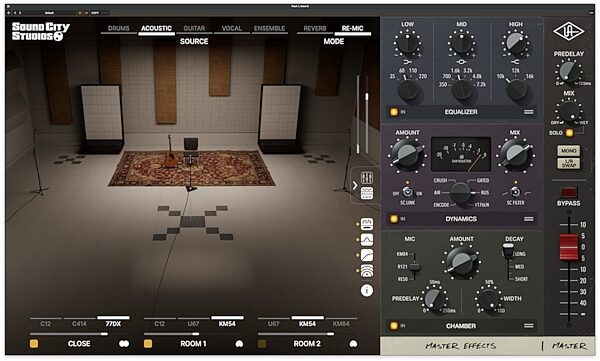600x361 pixels.
Task: Select the chamber reverb waves icon
Action: (367, 271)
